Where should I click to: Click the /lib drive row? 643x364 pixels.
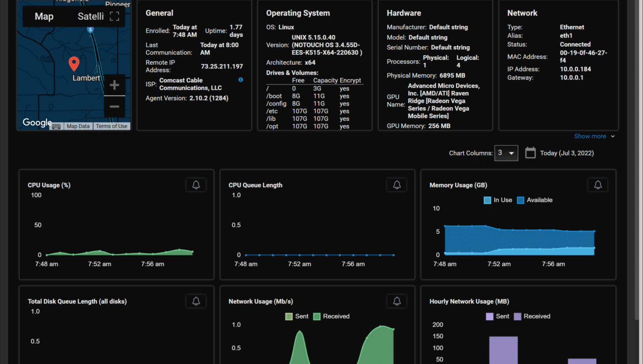[314, 119]
